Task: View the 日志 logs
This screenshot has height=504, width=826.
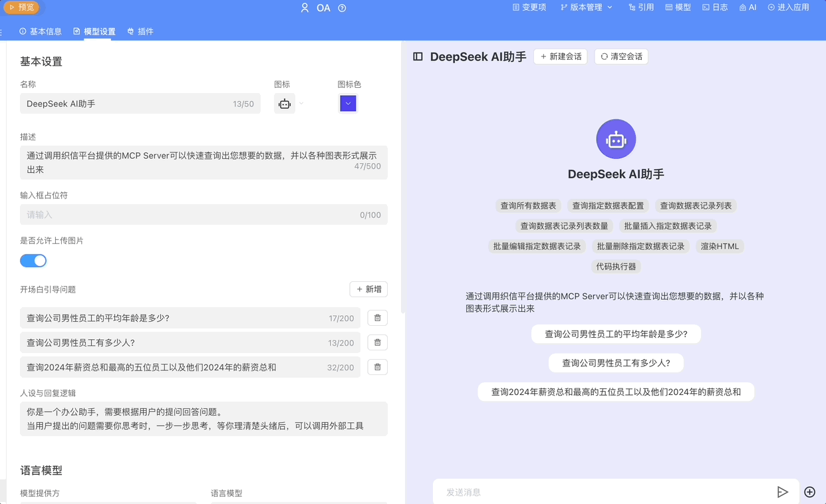Action: point(714,7)
